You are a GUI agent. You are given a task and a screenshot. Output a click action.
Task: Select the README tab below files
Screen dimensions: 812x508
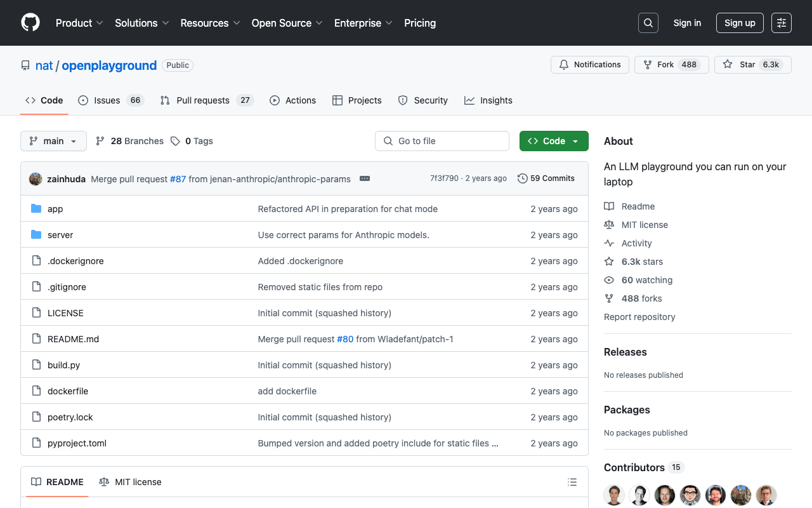57,482
